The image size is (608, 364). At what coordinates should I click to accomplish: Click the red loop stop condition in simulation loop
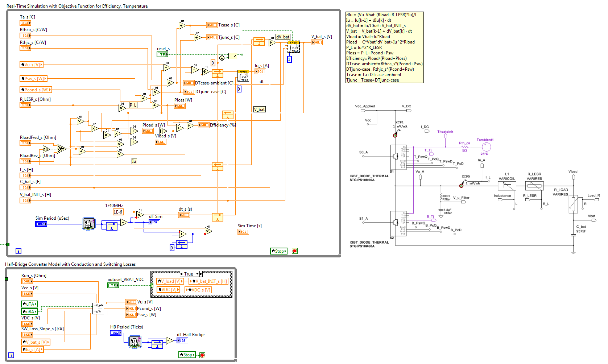(x=295, y=251)
